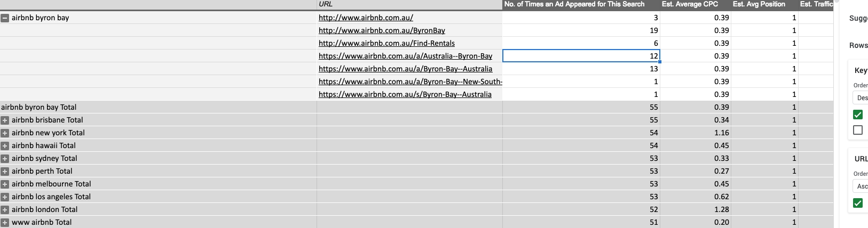
Task: Select the CPC value 1.16 for new york
Action: tap(695, 133)
